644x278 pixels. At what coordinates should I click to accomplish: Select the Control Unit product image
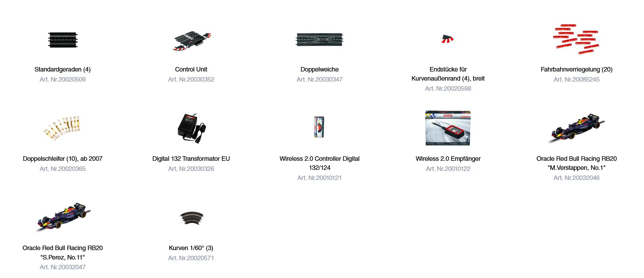click(191, 40)
